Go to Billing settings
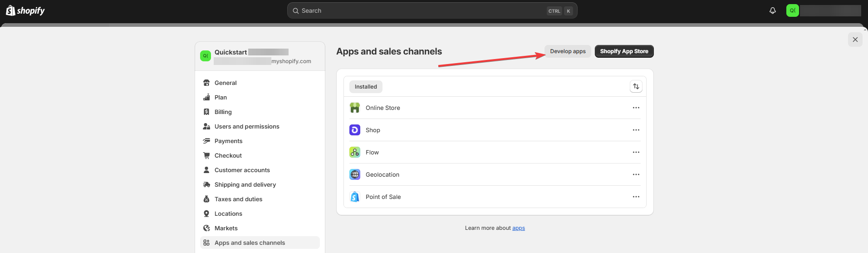Screen dimensions: 868x253 [223, 112]
